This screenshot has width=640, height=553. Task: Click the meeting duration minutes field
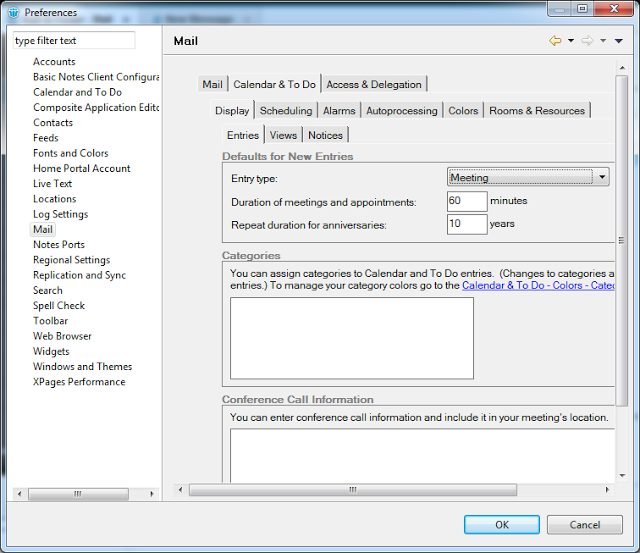tap(466, 201)
